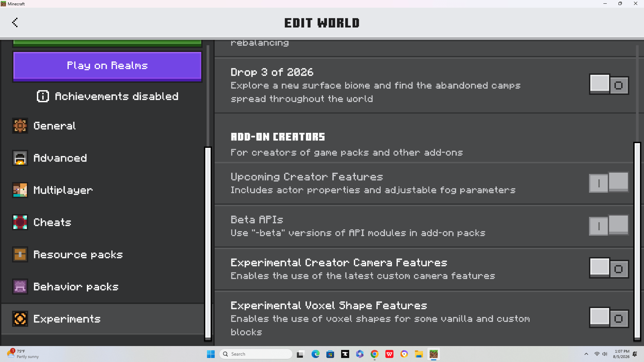644x362 pixels.
Task: Click the Resource packs chest icon
Action: point(20,254)
